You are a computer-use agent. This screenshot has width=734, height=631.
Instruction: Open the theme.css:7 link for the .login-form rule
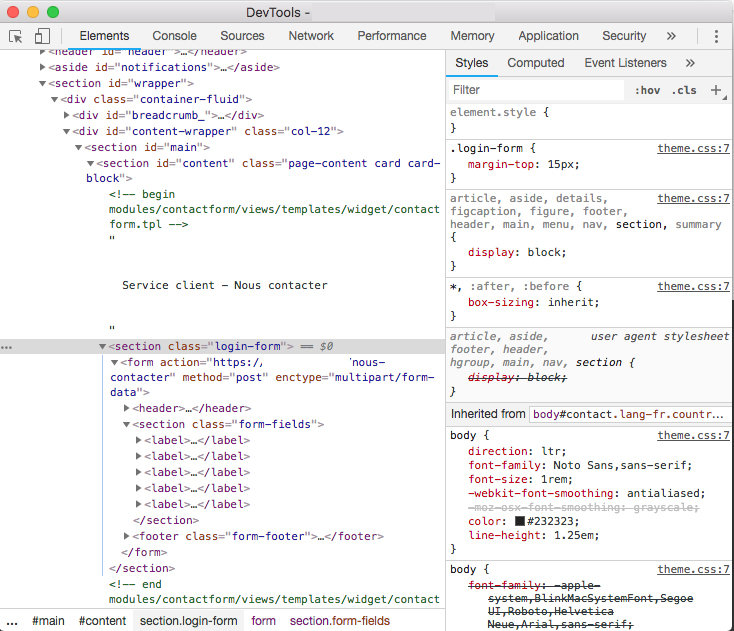pos(693,148)
